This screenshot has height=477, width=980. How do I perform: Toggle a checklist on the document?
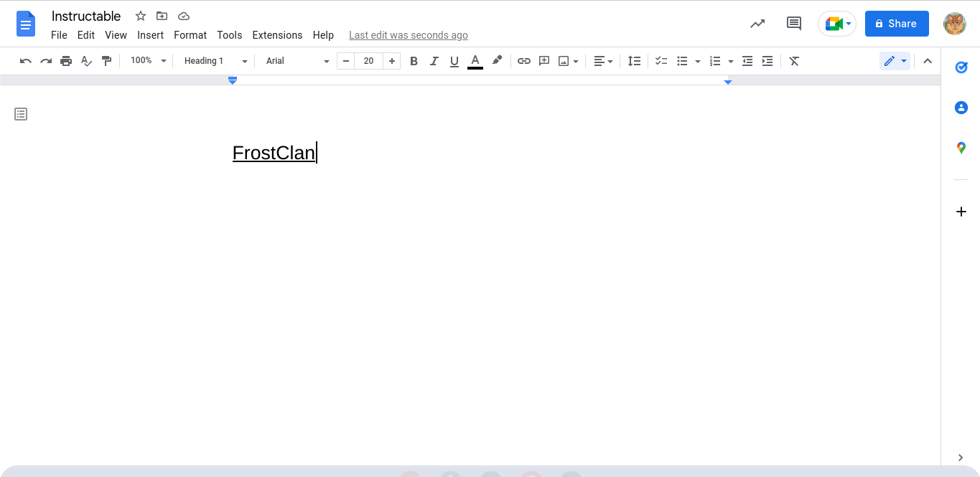click(x=660, y=61)
